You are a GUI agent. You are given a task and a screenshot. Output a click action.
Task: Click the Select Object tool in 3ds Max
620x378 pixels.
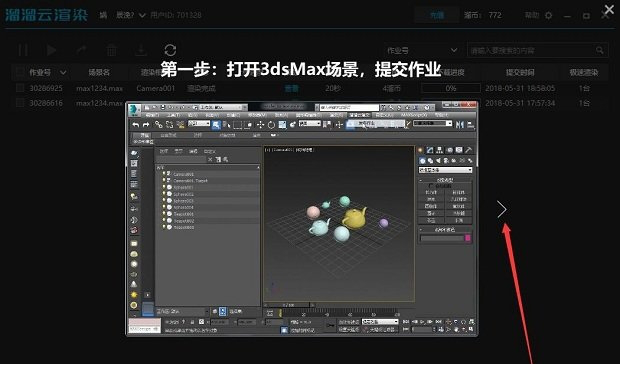216,125
